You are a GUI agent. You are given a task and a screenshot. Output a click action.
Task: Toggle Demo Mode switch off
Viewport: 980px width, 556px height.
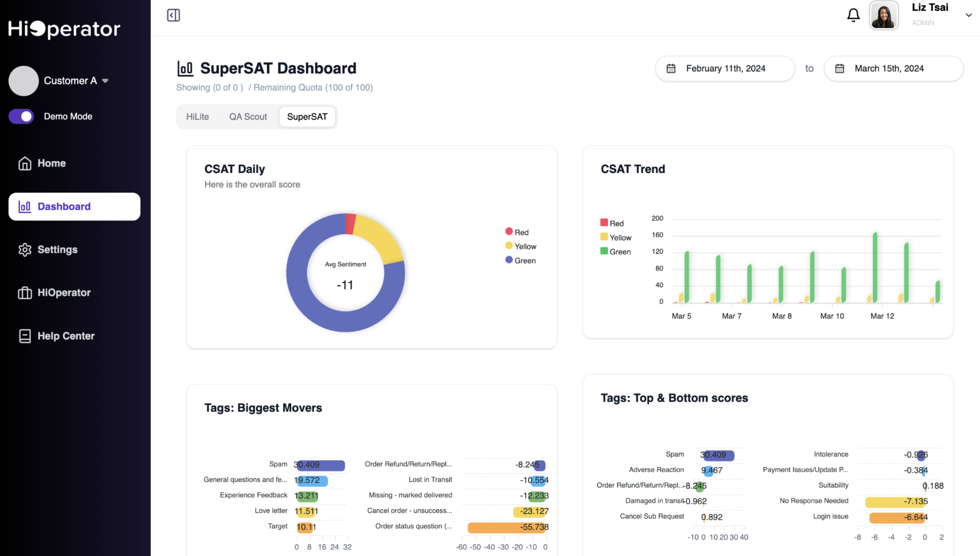(x=21, y=116)
